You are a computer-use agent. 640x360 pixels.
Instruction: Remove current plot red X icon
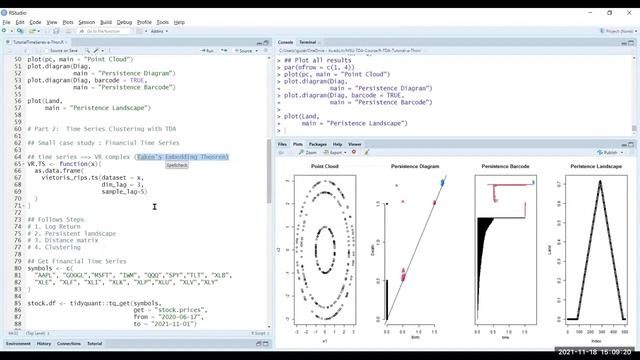pos(354,152)
